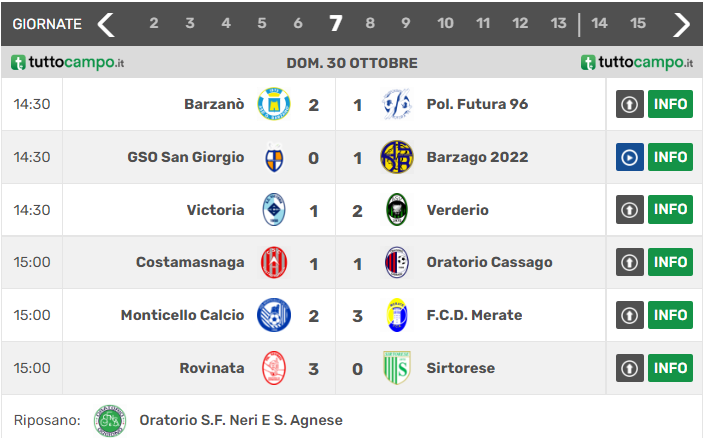The width and height of the screenshot is (705, 438).
Task: Click upload icon for Barzanò match
Action: pos(629,104)
